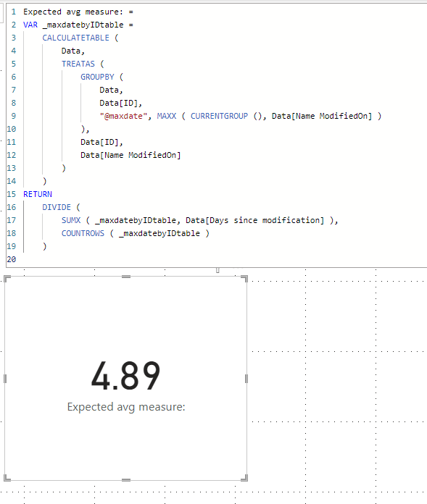Click line number 20 in the editor
The width and height of the screenshot is (427, 504).
tap(12, 259)
